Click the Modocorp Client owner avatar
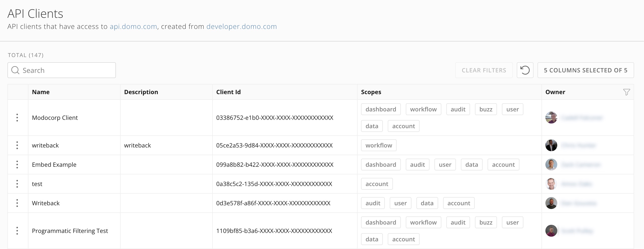The image size is (644, 249). tap(551, 118)
